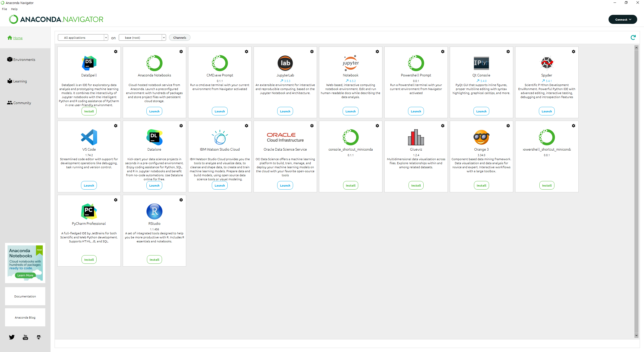Open the File menu

pyautogui.click(x=5, y=9)
